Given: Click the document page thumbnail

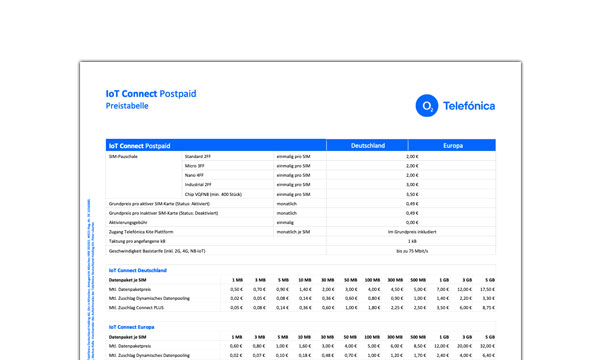Looking at the screenshot, I should coord(300,210).
